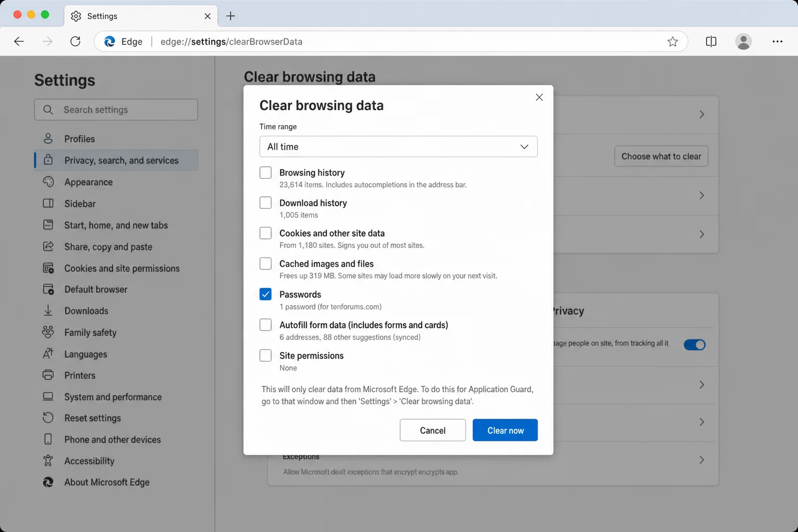Screen dimensions: 798x532
Task: Click the forward navigation arrow
Action: pyautogui.click(x=47, y=42)
